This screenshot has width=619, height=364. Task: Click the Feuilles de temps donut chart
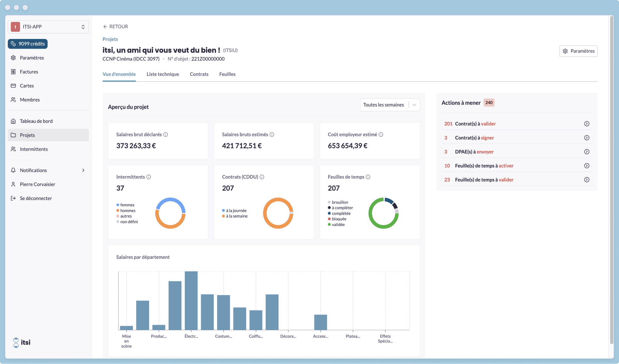384,213
